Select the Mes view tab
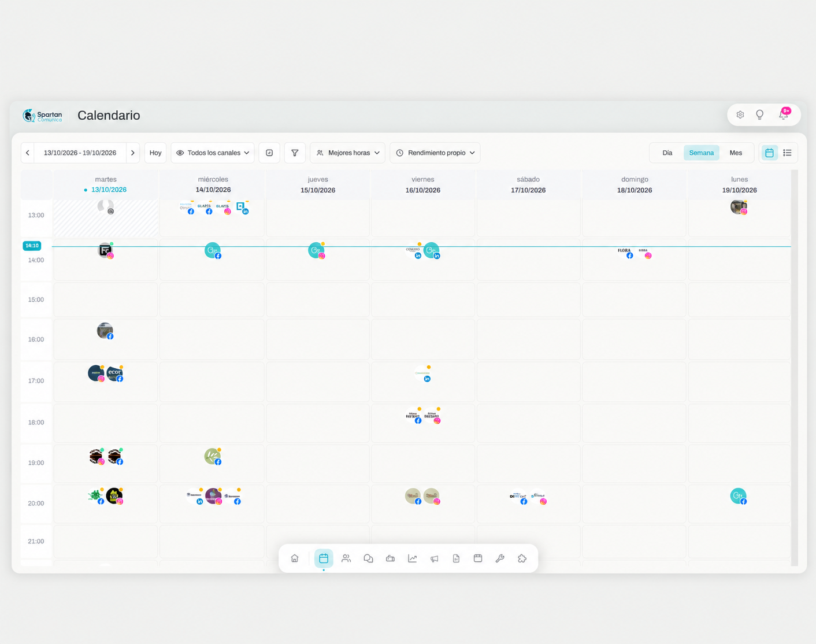 point(736,153)
